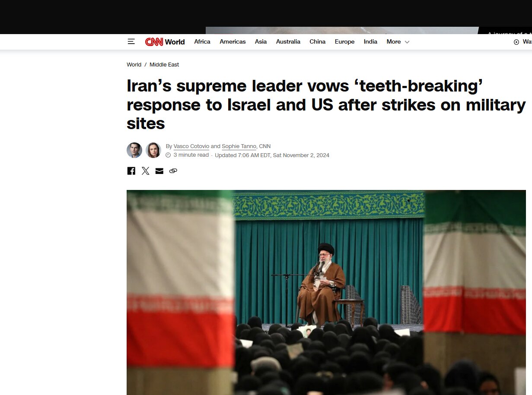This screenshot has width=532, height=395.
Task: Click the chevron next to More
Action: click(x=407, y=42)
